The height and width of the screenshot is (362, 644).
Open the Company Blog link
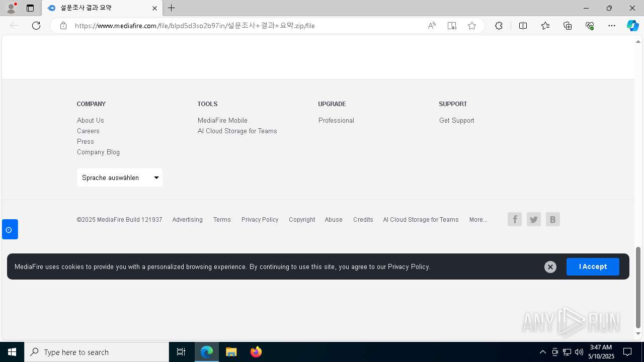tap(98, 152)
